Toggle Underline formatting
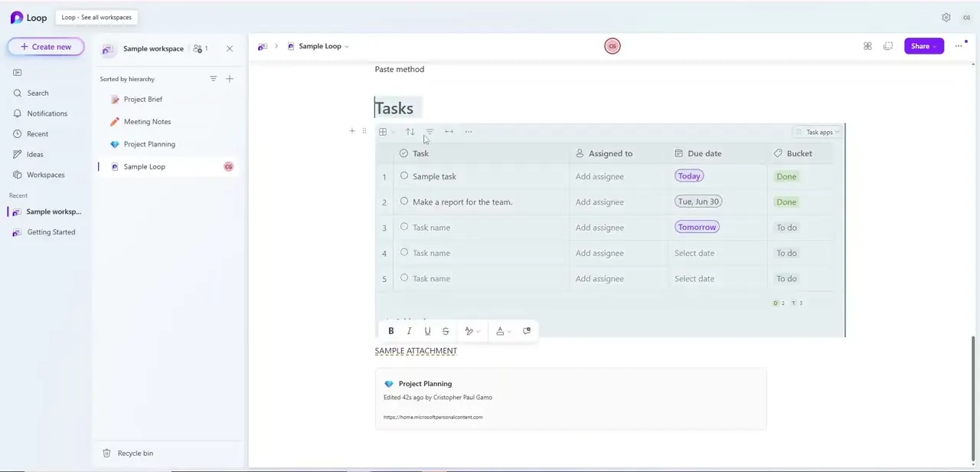 tap(427, 331)
